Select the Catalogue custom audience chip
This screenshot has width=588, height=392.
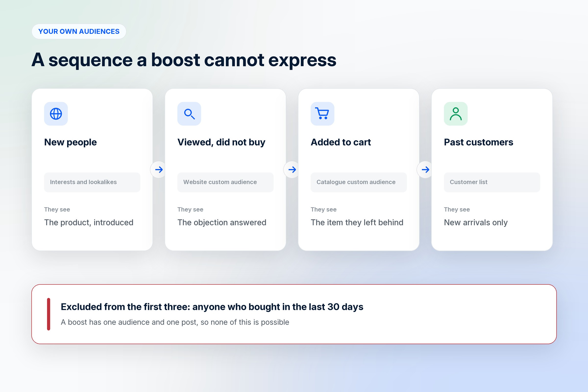click(x=358, y=182)
